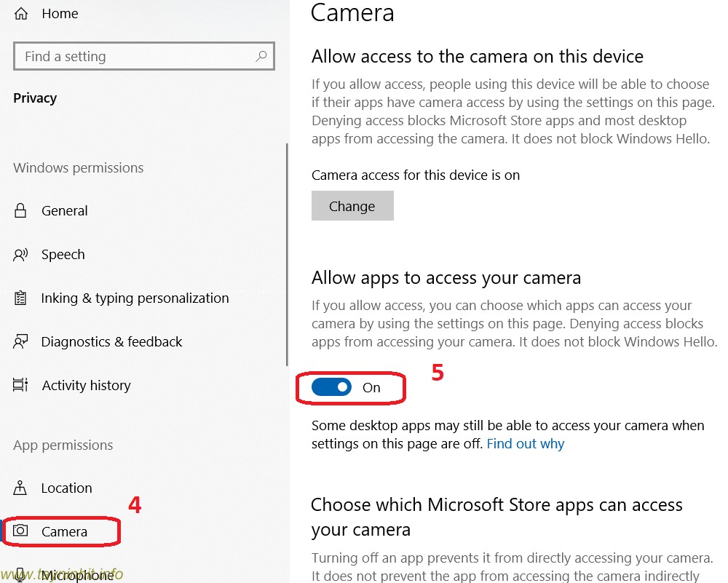Screen dimensions: 728x583
Task: Click the Microphone icon in sidebar
Action: (x=20, y=575)
